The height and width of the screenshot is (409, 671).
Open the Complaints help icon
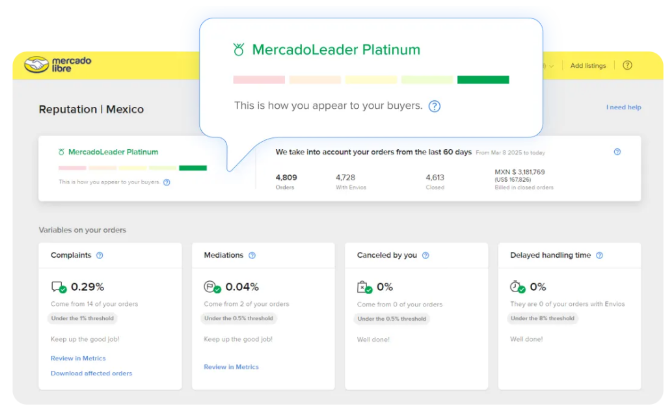click(100, 255)
